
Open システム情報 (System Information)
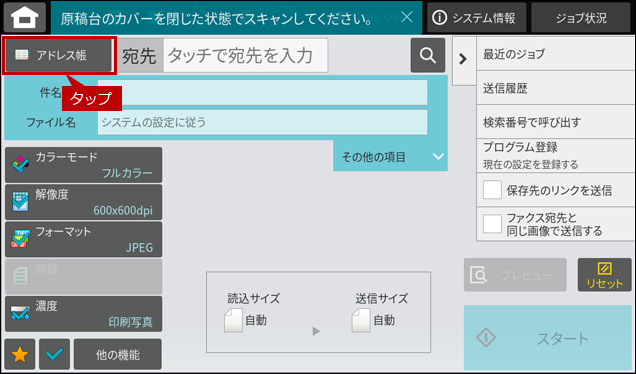tap(476, 17)
